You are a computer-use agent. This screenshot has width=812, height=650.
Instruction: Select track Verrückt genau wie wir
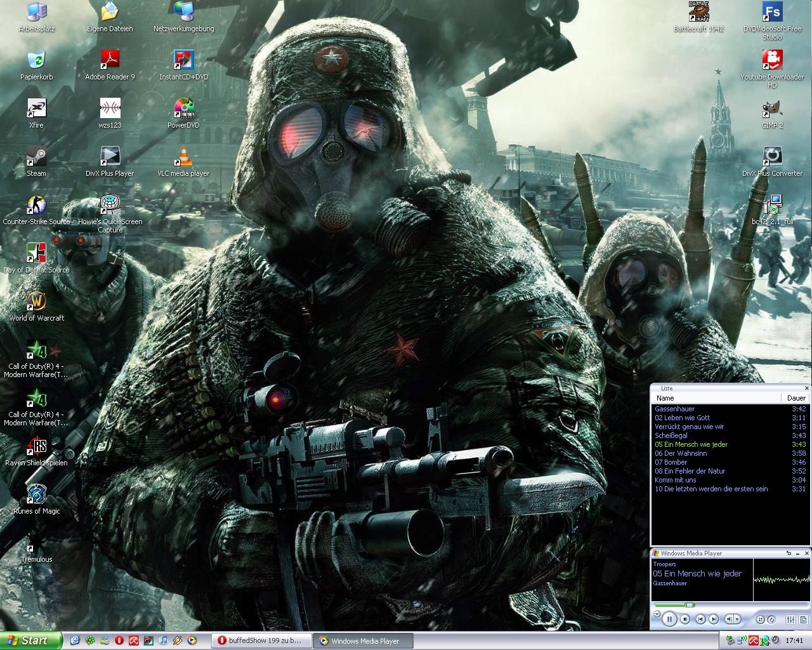pyautogui.click(x=730, y=427)
